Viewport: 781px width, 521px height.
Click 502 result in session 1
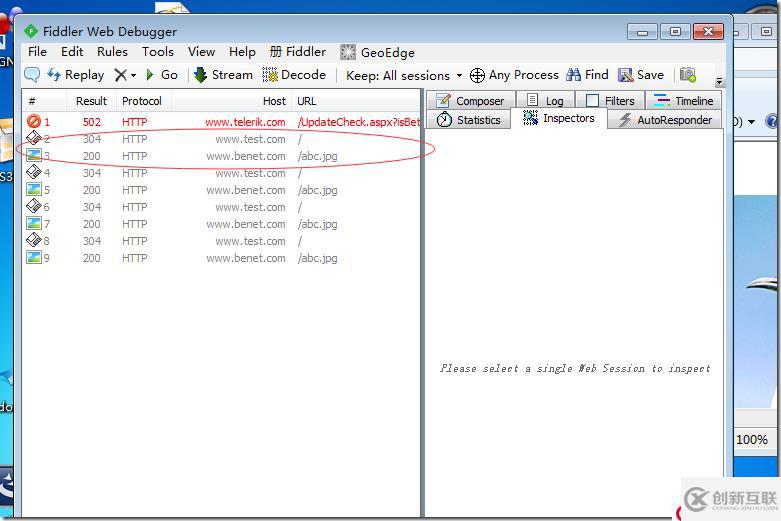tap(92, 122)
